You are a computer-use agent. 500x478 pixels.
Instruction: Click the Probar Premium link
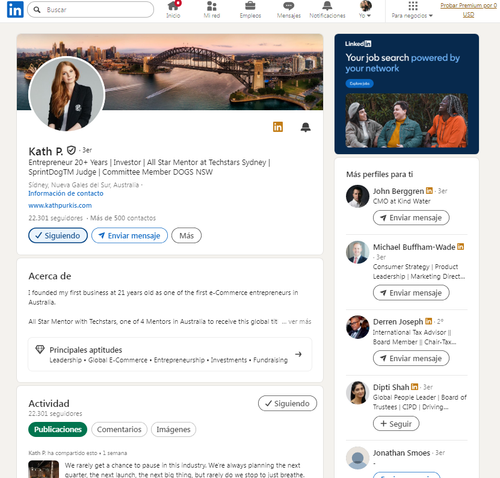[468, 10]
